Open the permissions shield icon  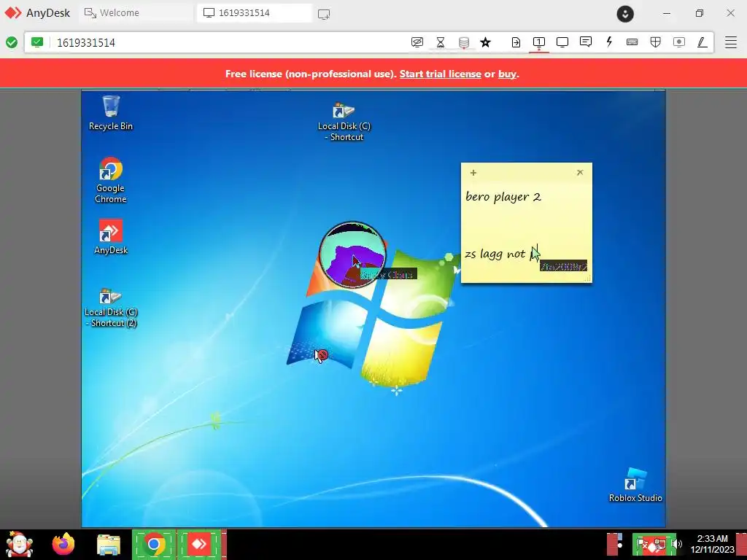tap(656, 42)
